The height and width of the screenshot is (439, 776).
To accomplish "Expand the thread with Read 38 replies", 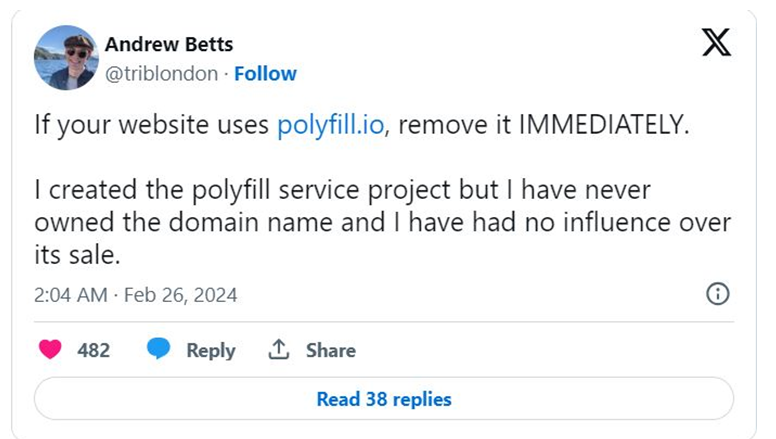I will click(x=384, y=399).
